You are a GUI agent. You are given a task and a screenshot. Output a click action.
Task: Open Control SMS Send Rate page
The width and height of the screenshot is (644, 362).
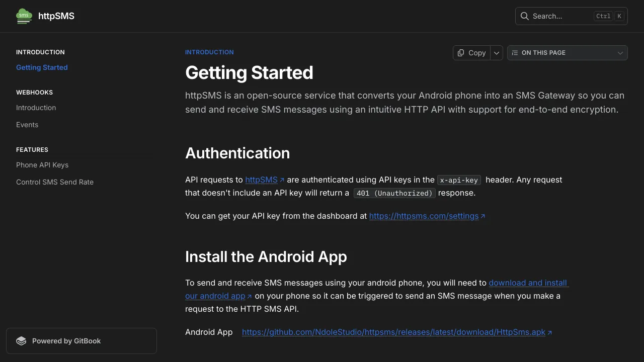[x=55, y=182]
